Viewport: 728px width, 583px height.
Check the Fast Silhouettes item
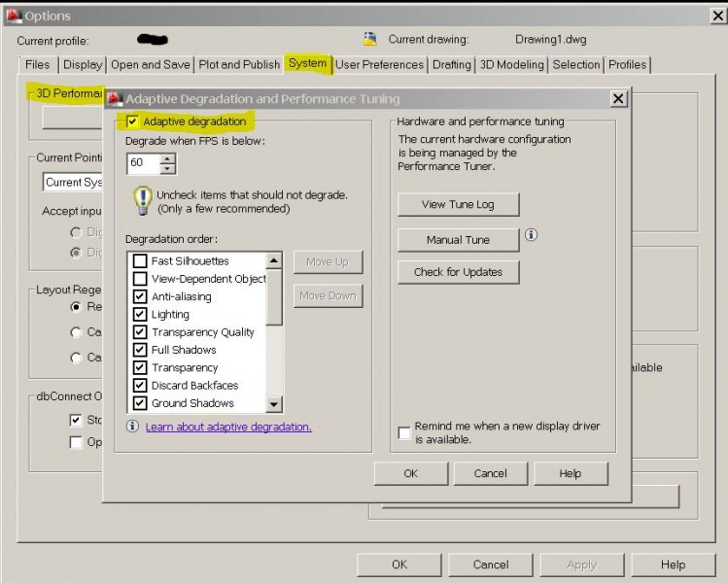click(x=140, y=260)
